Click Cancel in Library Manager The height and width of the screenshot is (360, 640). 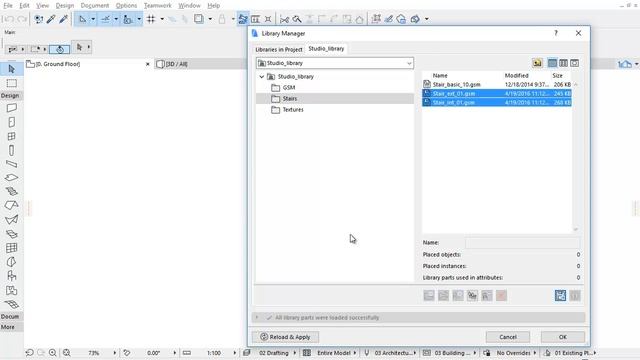508,337
